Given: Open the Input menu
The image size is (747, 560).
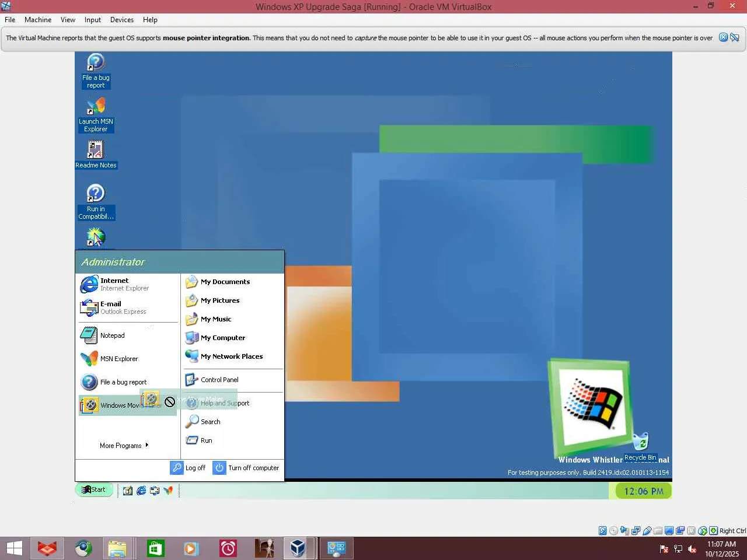Looking at the screenshot, I should tap(93, 20).
